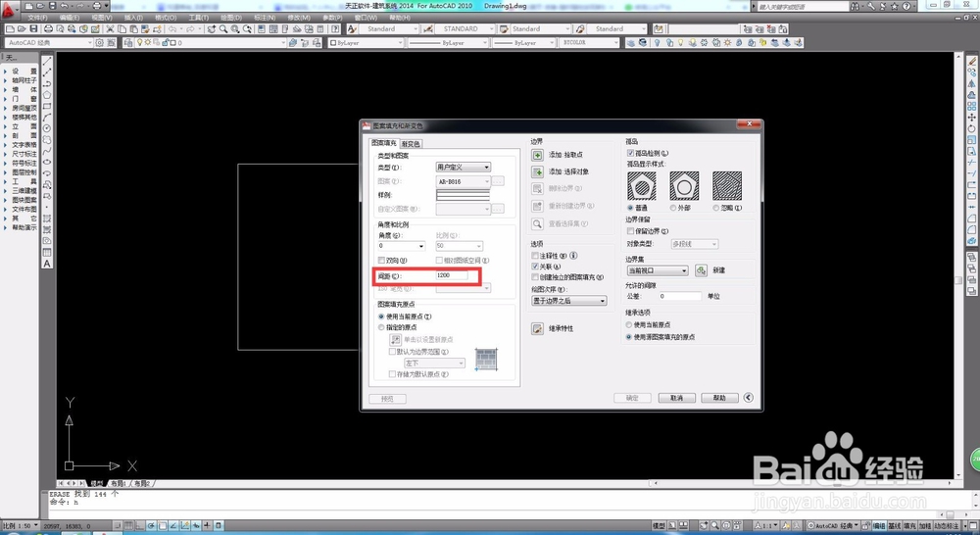Open the 文件(F) menu
Screen dimensions: 980x535
click(37, 18)
